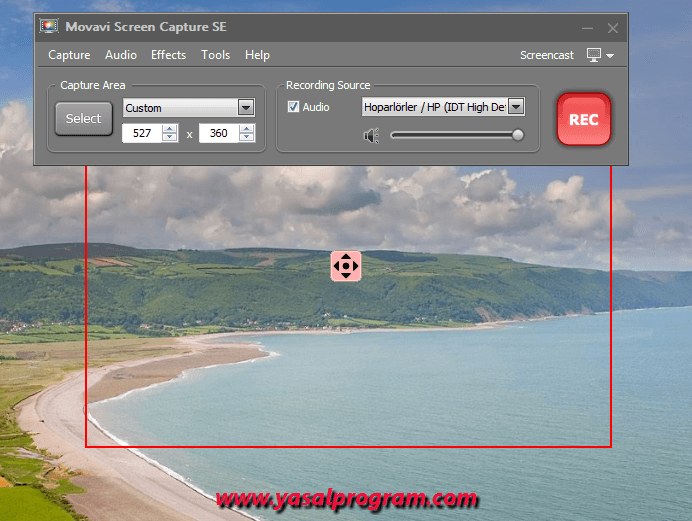Open the Effects menu
692x521 pixels.
pyautogui.click(x=168, y=55)
